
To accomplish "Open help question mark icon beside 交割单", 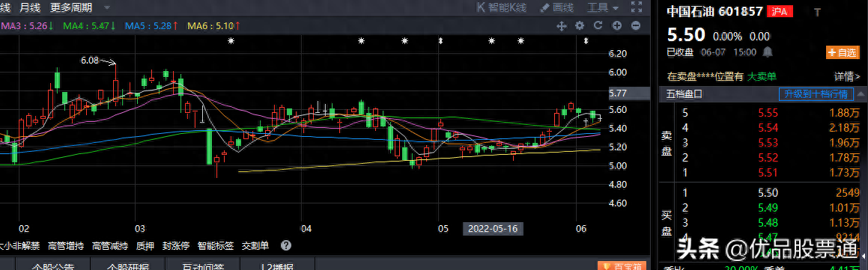I will click(x=285, y=245).
